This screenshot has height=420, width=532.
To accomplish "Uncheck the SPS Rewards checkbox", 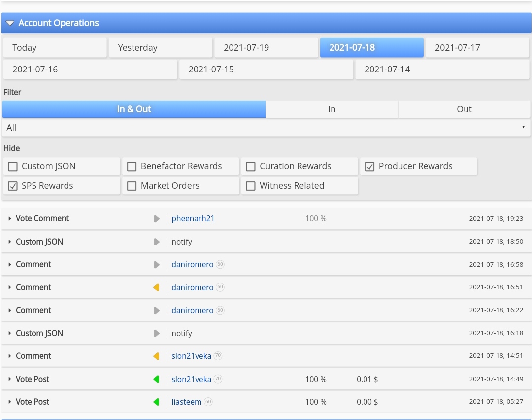I will [x=13, y=186].
